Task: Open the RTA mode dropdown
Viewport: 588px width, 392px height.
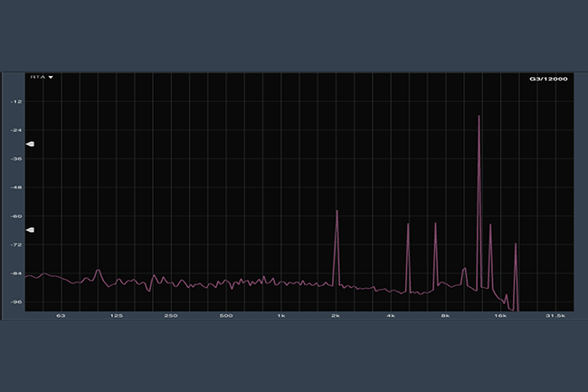Action: 41,78
